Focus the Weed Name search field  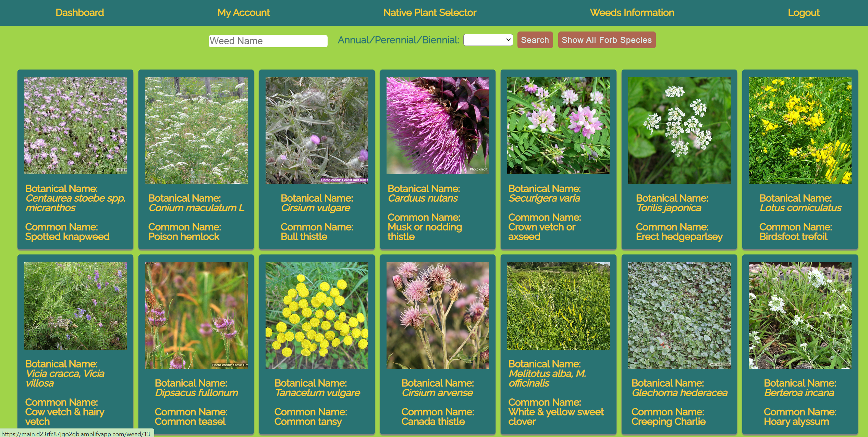click(x=268, y=41)
